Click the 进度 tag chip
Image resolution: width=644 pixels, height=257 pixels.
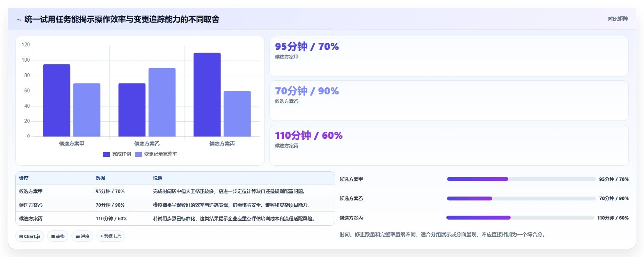[x=82, y=236]
